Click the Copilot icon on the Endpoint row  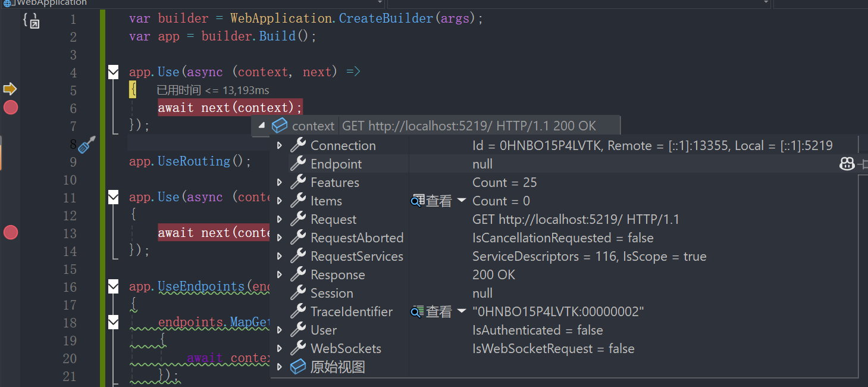(x=847, y=164)
